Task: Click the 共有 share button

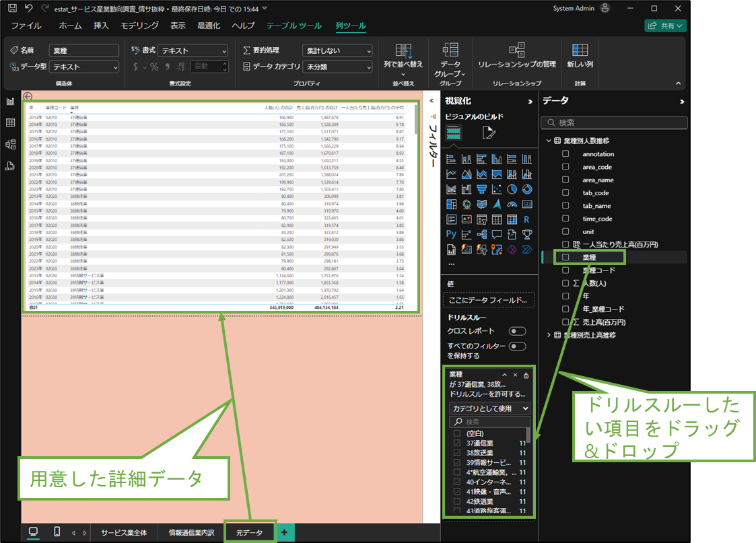Action: tap(665, 26)
